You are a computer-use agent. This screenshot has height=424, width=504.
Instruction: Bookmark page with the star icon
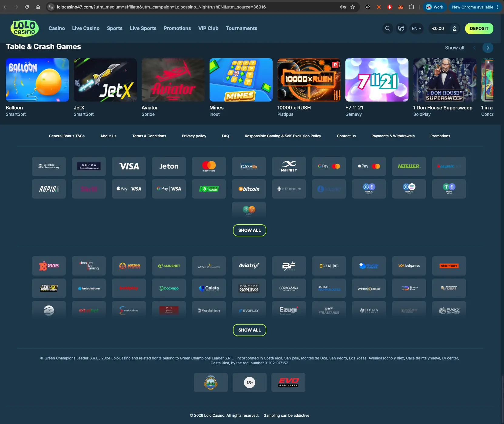click(x=353, y=7)
